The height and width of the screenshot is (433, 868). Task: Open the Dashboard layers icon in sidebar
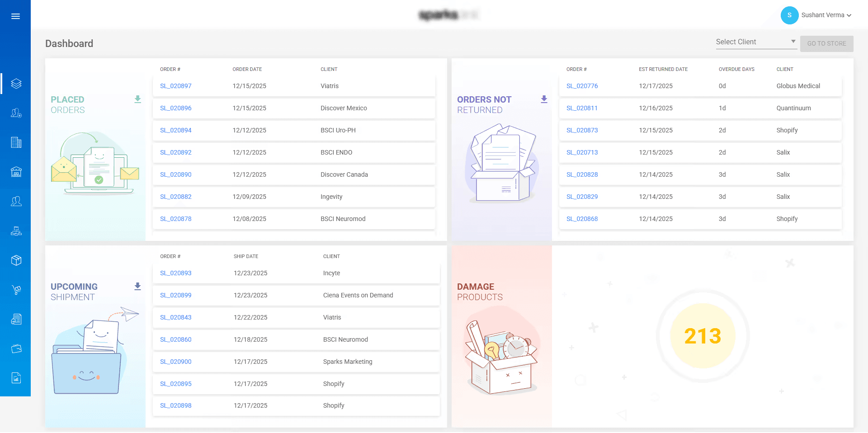pyautogui.click(x=16, y=83)
